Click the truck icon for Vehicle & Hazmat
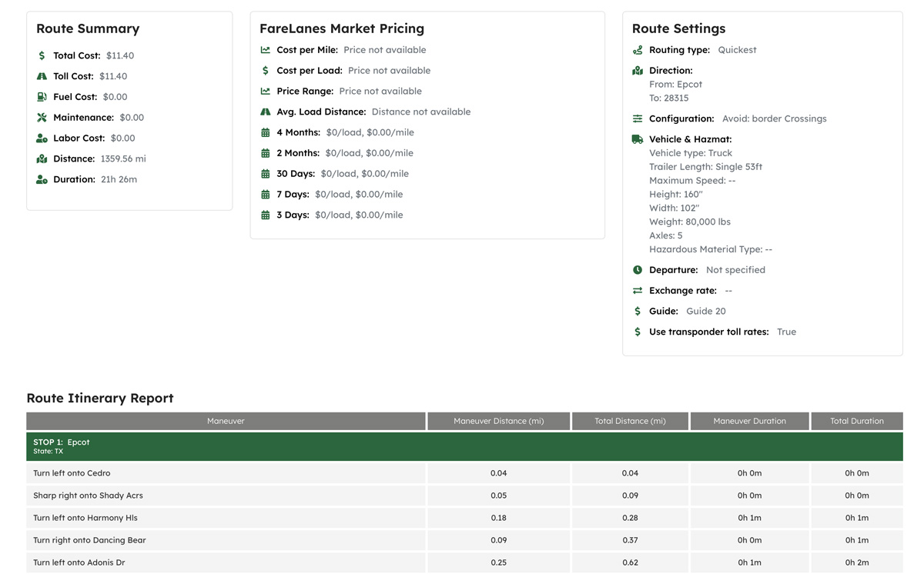 (638, 139)
